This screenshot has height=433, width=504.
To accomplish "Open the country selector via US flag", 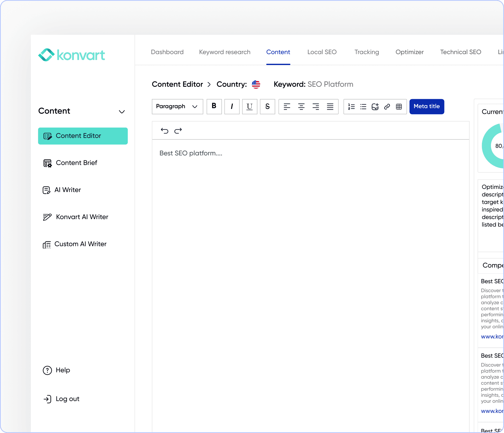I will pos(256,84).
